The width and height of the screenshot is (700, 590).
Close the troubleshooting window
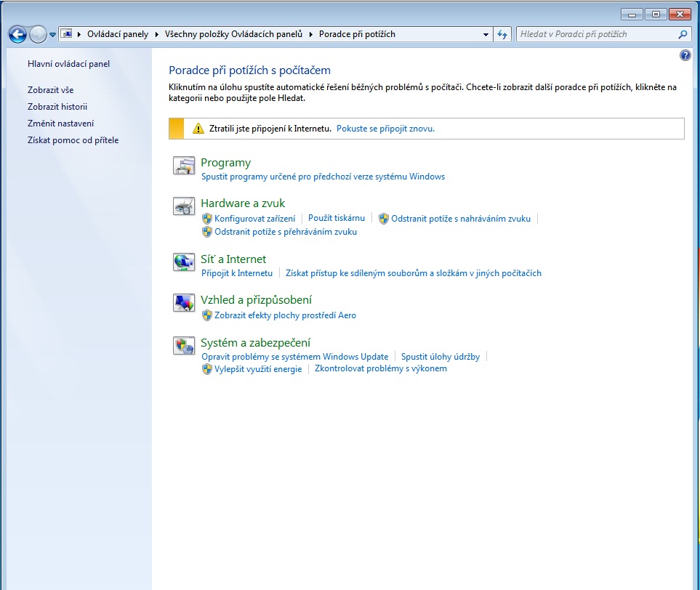(680, 15)
